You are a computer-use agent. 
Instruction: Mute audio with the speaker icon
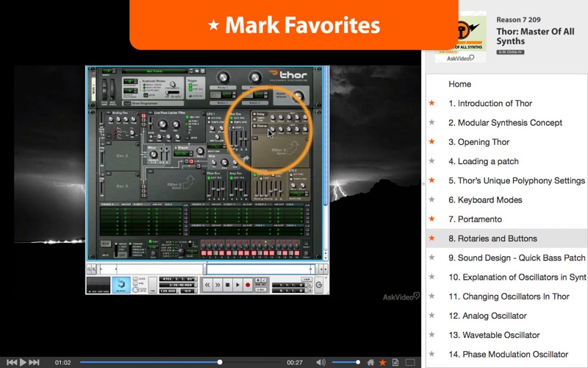320,362
